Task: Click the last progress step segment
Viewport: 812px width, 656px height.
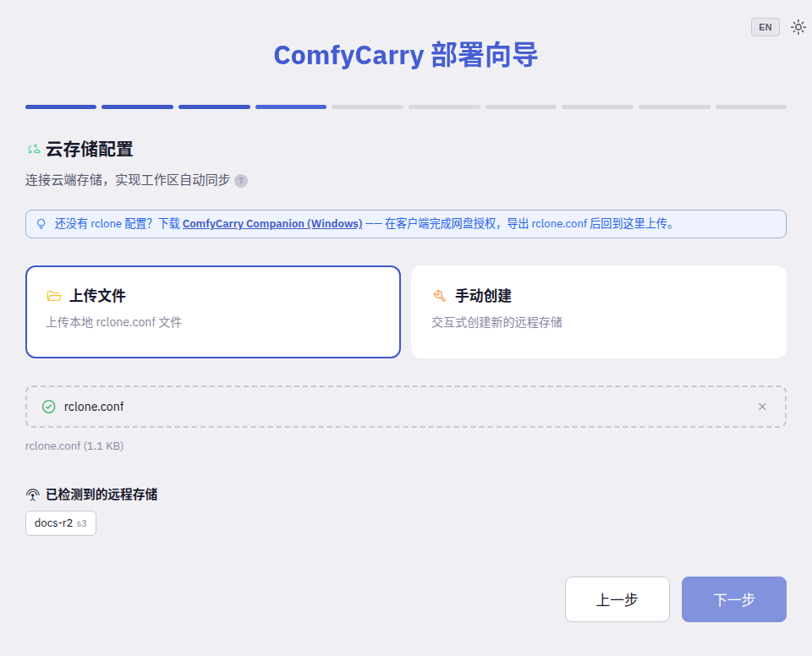Action: point(751,107)
